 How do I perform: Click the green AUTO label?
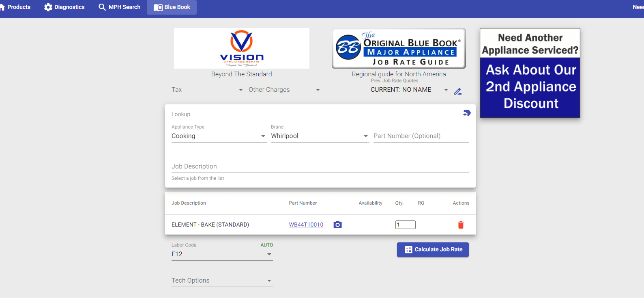pyautogui.click(x=267, y=245)
